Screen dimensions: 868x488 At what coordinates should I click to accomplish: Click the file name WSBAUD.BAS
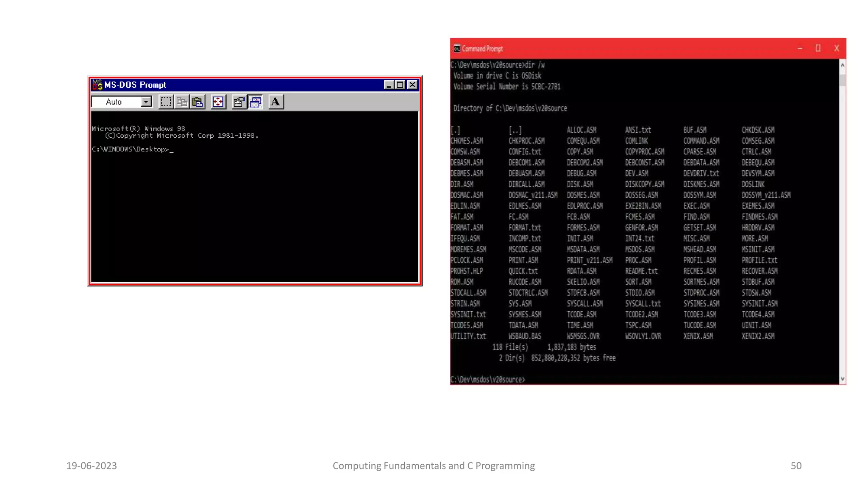(x=525, y=336)
